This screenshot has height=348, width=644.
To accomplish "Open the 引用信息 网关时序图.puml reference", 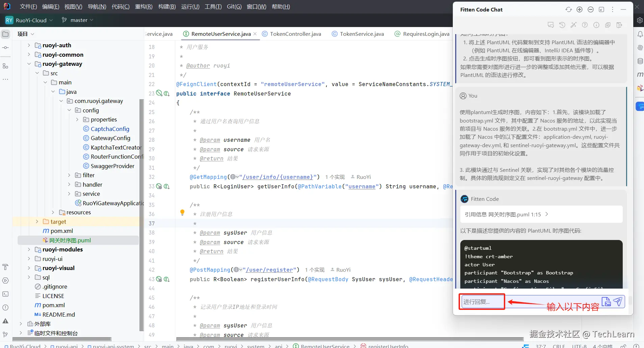I will tap(541, 214).
